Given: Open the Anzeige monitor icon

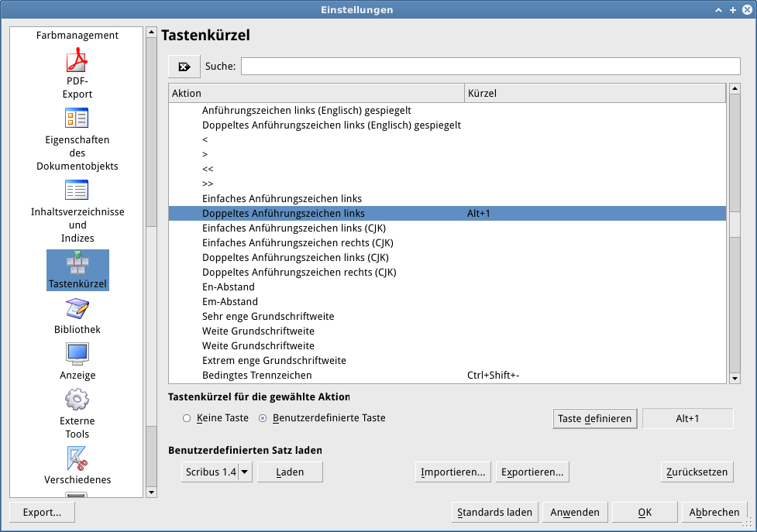Looking at the screenshot, I should point(77,355).
